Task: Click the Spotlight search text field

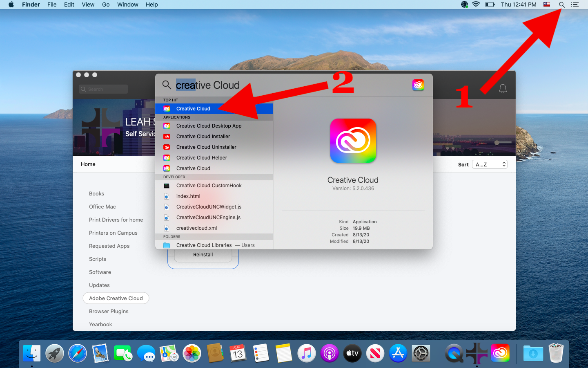Action: click(x=290, y=85)
